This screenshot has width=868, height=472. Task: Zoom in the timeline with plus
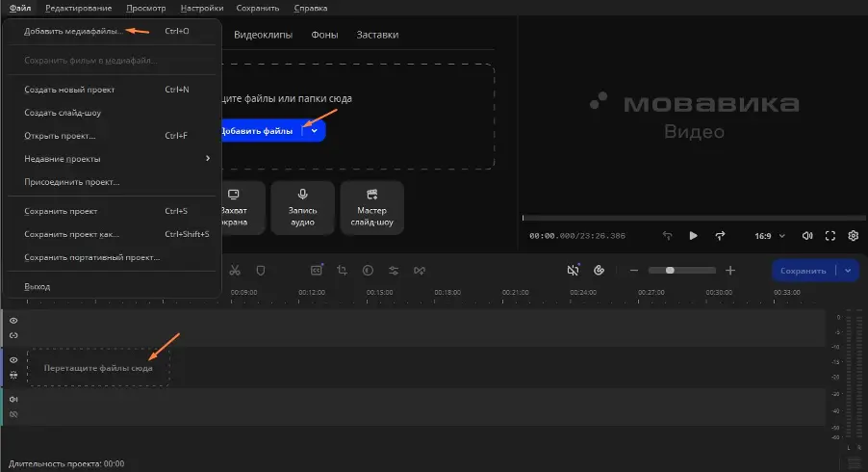coord(730,271)
